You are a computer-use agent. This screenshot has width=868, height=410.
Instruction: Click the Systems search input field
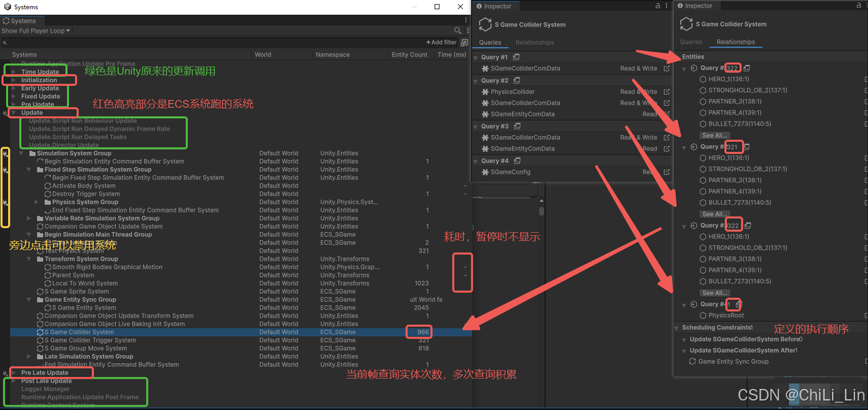click(x=212, y=42)
